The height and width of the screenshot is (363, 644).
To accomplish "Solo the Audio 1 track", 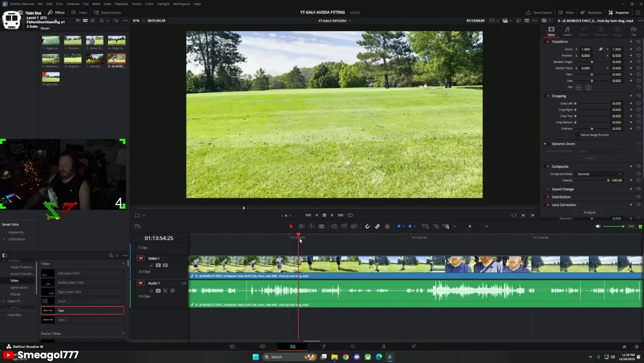I will coord(165,291).
